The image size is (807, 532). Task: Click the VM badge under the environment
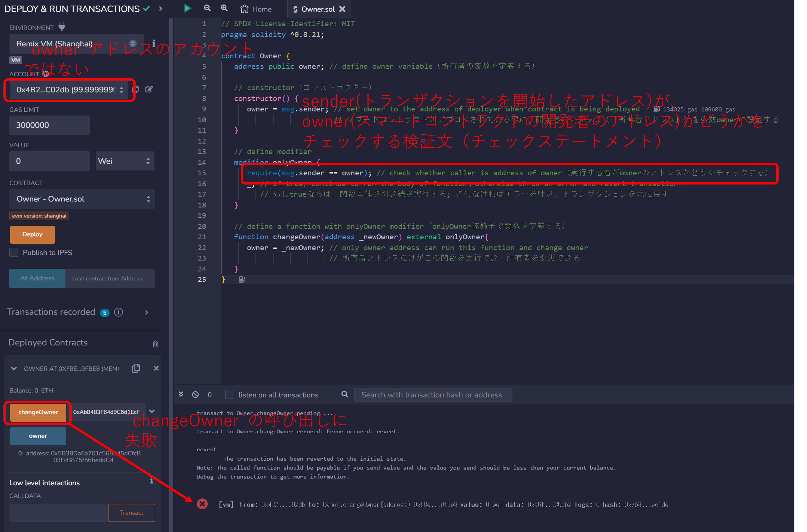16,60
